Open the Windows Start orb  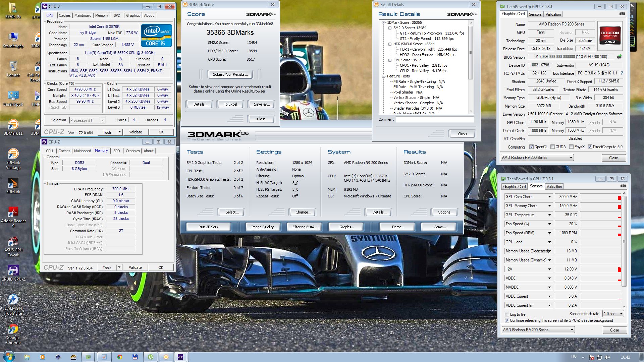pyautogui.click(x=9, y=357)
